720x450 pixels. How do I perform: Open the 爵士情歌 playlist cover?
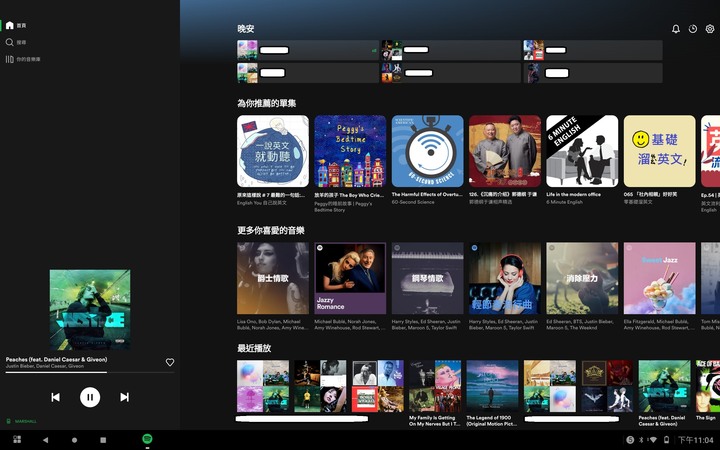pyautogui.click(x=273, y=278)
